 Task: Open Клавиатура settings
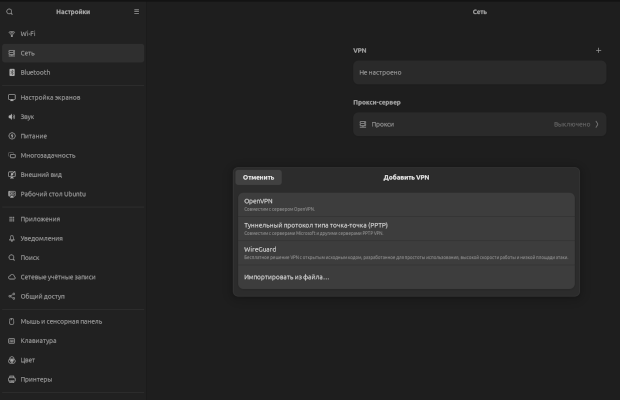[73, 341]
